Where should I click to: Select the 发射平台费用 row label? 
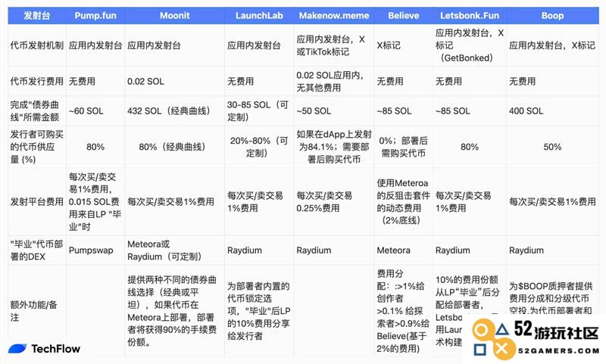click(36, 201)
